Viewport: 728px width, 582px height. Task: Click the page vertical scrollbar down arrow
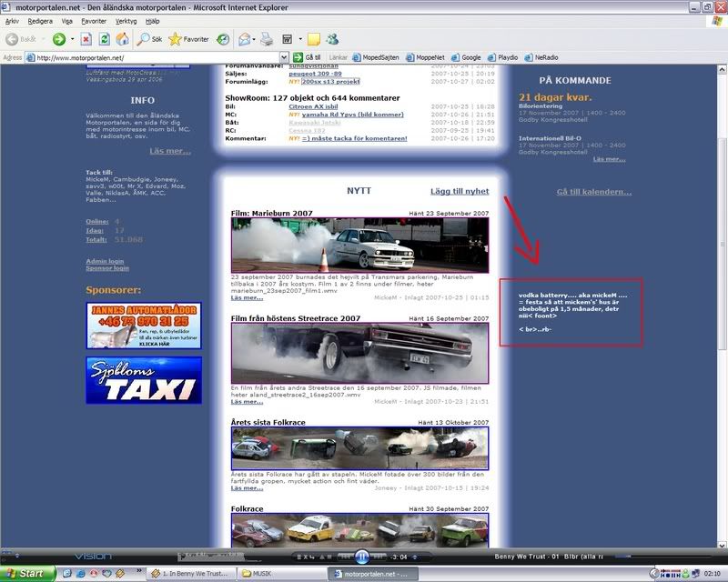tap(723, 545)
